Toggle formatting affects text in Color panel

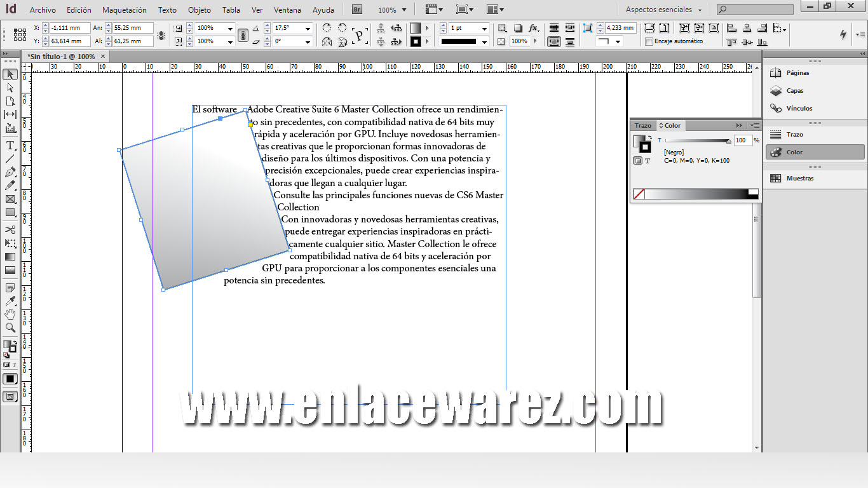click(648, 161)
